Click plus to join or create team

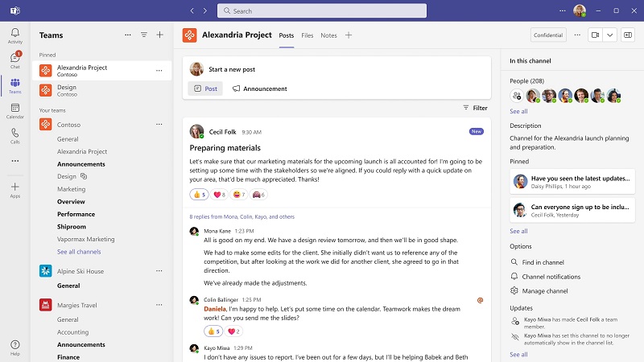tap(159, 35)
